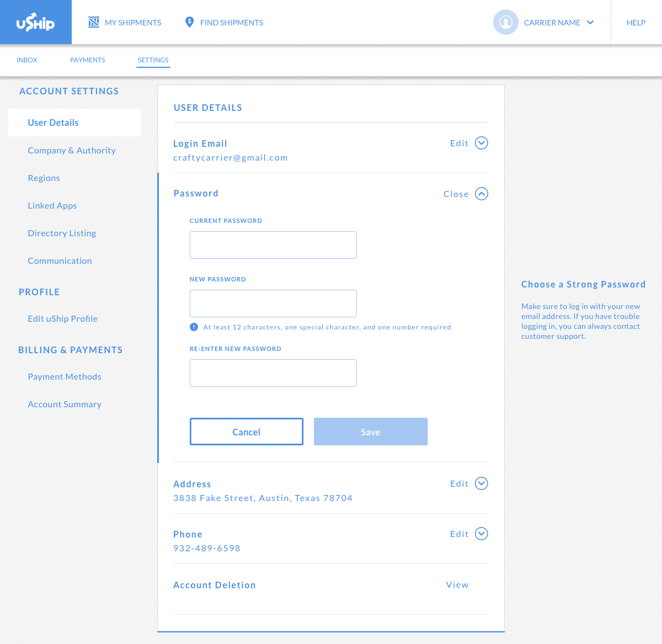Open Regions settings
662x644 pixels.
pyautogui.click(x=44, y=178)
